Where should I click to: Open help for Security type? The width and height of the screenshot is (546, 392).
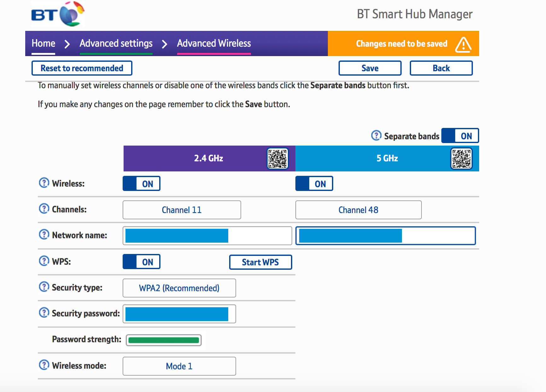[44, 287]
